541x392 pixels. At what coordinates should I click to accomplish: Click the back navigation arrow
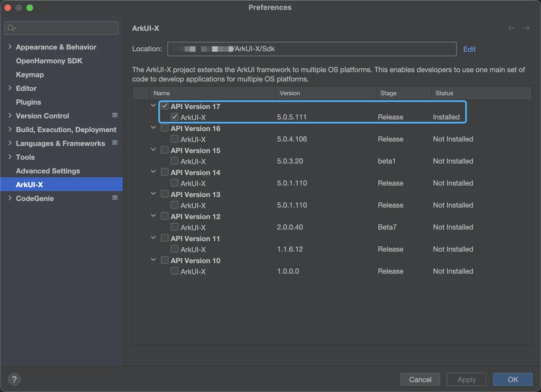click(512, 28)
